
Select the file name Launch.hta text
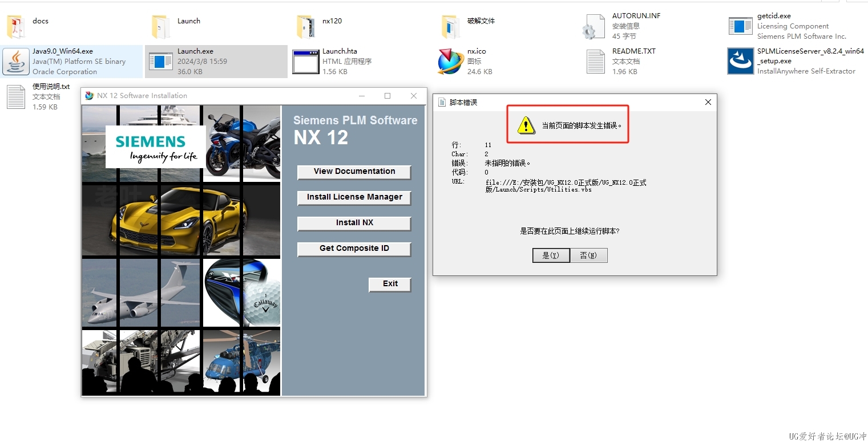(x=340, y=51)
